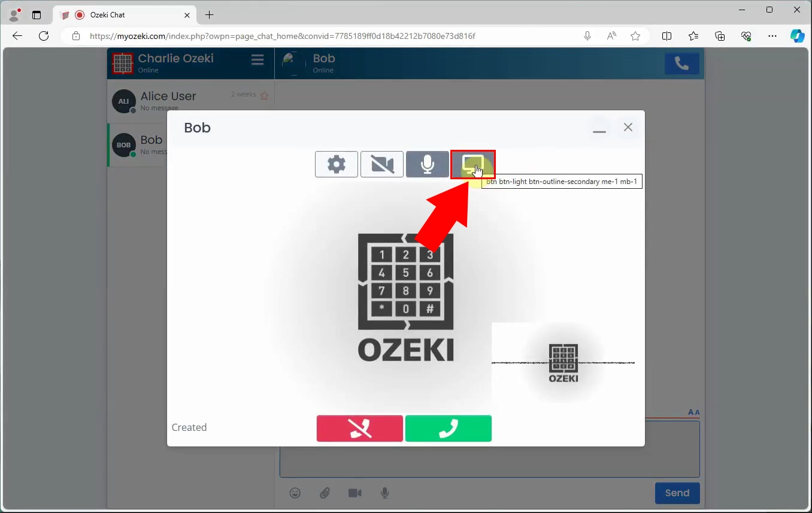Go back in browser

pos(17,36)
